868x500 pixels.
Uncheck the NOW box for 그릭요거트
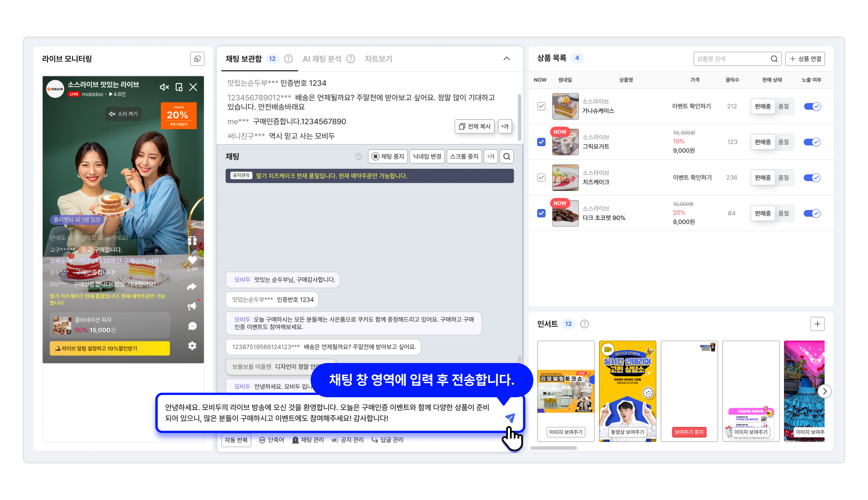(x=541, y=142)
